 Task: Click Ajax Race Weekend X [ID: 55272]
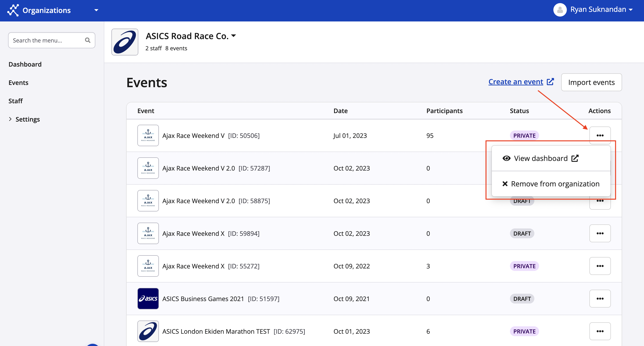point(211,266)
